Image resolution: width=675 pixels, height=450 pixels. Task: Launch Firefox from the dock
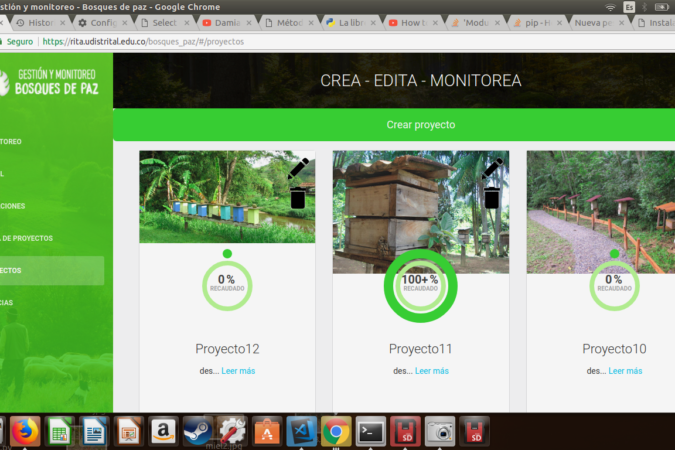tap(25, 431)
